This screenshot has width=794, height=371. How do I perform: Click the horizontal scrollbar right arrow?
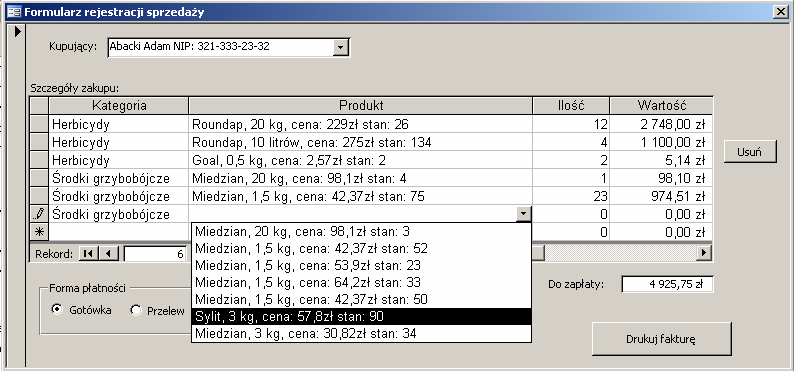click(703, 253)
